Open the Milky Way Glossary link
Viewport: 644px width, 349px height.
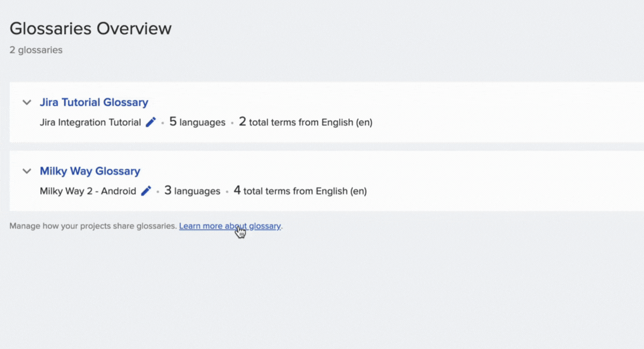point(90,171)
